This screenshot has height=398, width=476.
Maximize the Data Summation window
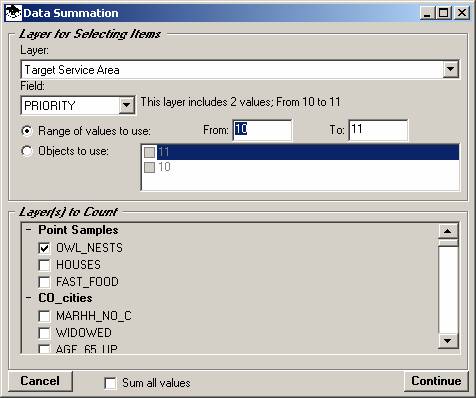coord(444,13)
